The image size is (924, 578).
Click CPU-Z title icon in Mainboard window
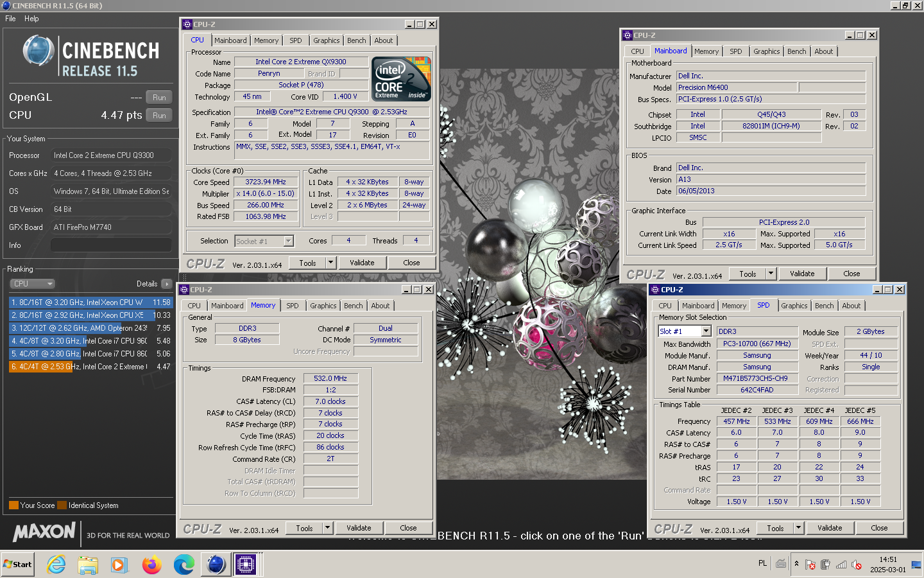click(x=628, y=35)
